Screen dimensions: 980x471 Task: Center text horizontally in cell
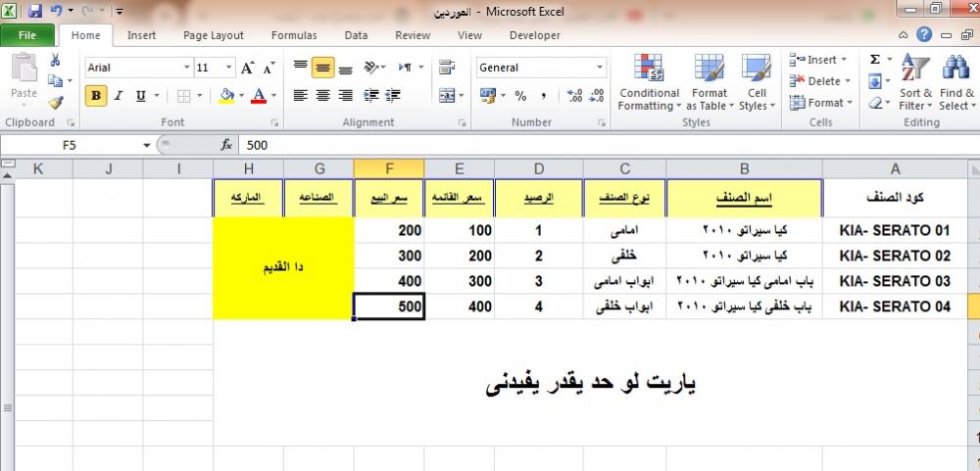(323, 95)
